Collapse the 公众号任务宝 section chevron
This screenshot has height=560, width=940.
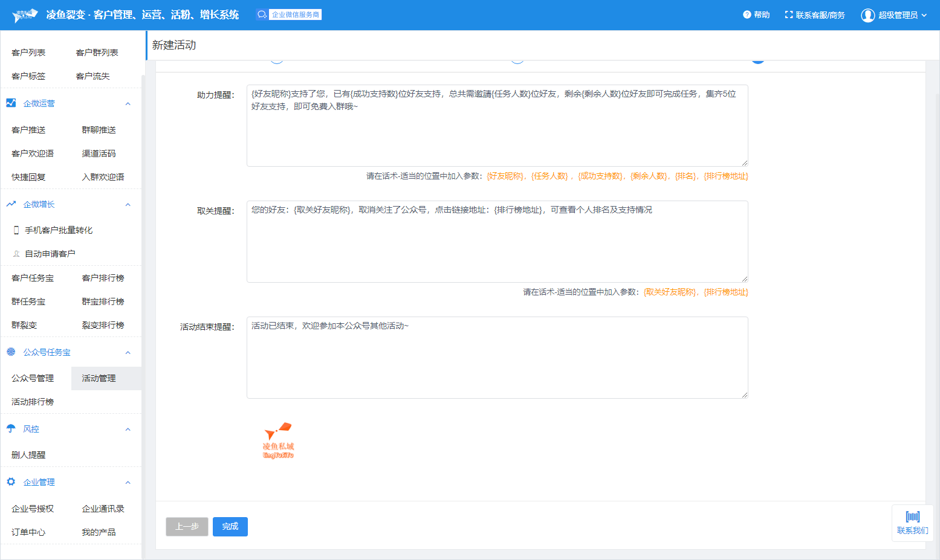(x=128, y=353)
